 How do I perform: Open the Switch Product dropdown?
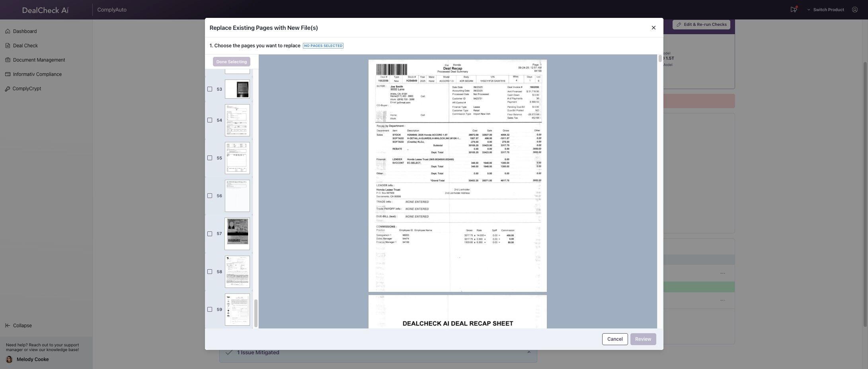tap(825, 10)
